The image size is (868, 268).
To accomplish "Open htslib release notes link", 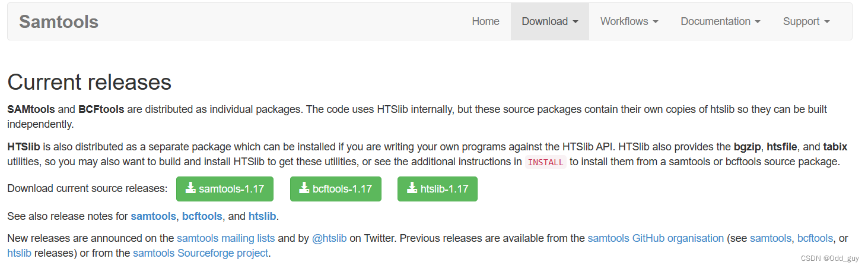I will (262, 216).
